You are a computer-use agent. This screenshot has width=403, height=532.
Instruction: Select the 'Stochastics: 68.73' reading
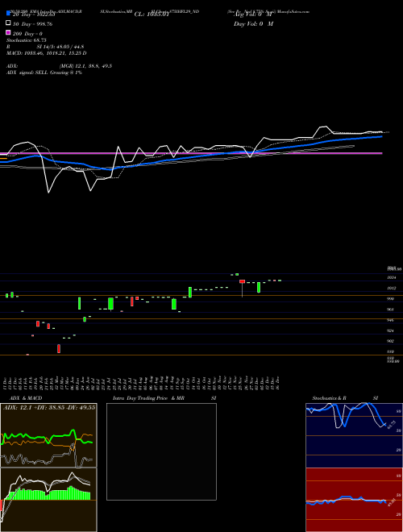click(26, 40)
